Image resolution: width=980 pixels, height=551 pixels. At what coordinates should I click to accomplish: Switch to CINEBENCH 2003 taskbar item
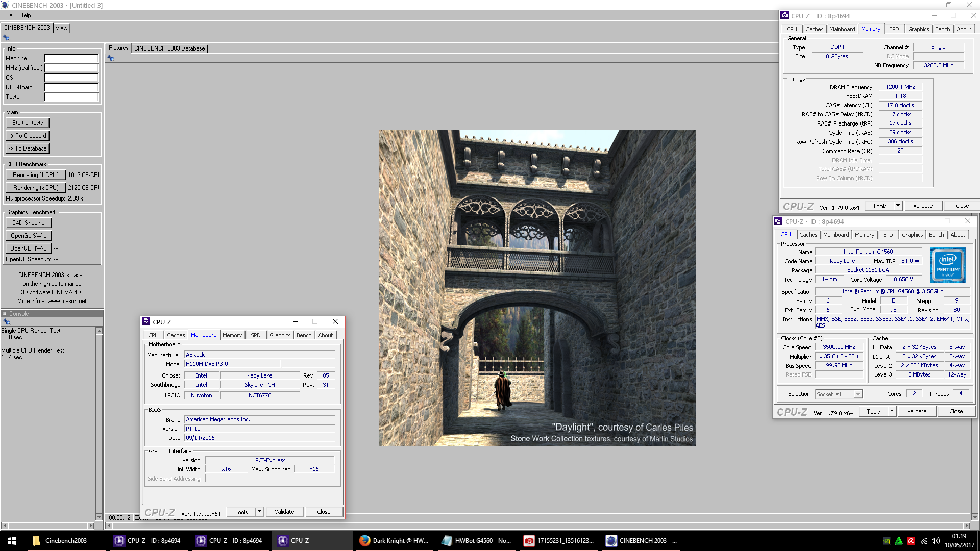(642, 541)
